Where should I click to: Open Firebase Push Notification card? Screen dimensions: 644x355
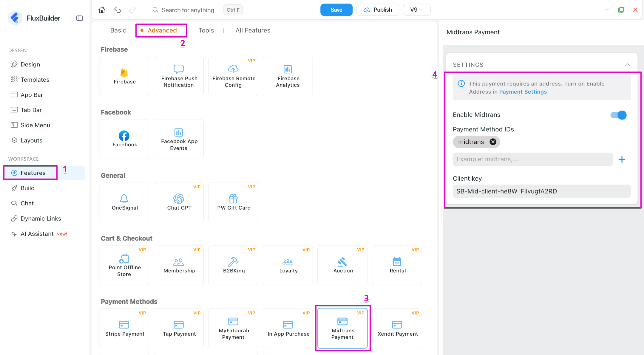tap(179, 76)
